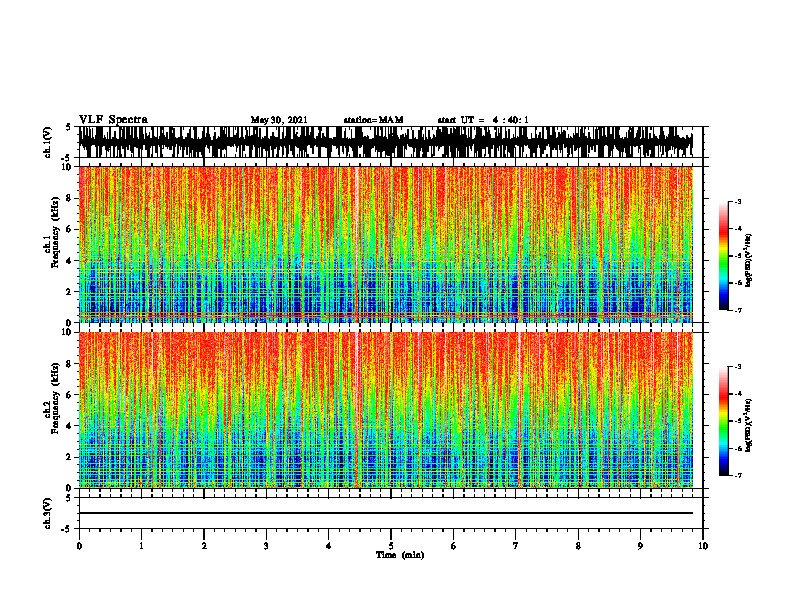Click the ch.2 spectrogram color scale bar
Screen dimensions: 792x612
[x=724, y=421]
